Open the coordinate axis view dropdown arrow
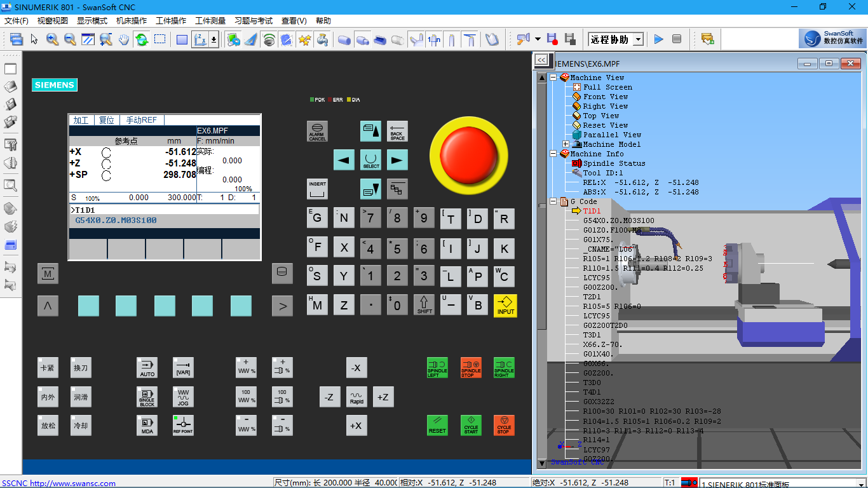Screen dimensions: 868x488 point(214,39)
